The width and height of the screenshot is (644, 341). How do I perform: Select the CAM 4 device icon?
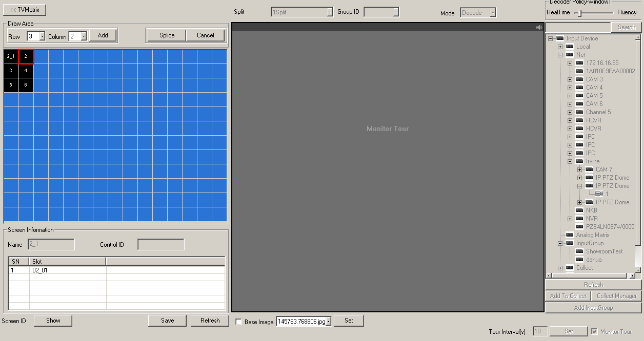pos(579,88)
